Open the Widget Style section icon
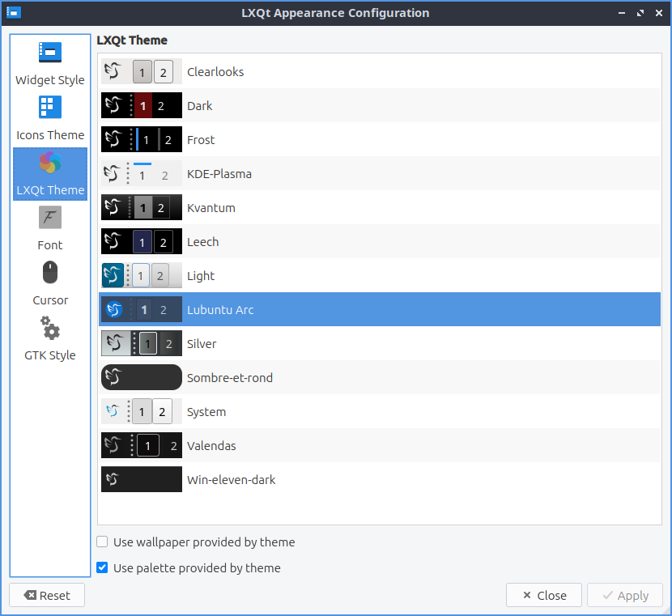 click(50, 53)
